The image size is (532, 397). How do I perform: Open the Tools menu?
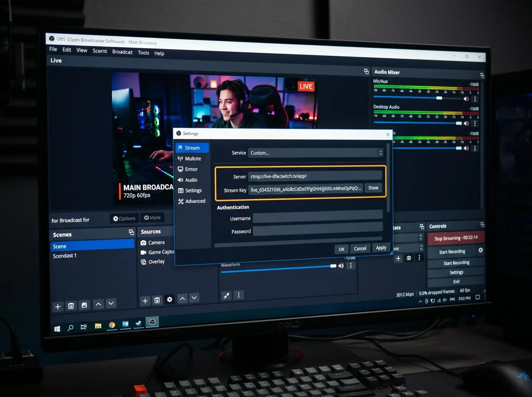[143, 53]
